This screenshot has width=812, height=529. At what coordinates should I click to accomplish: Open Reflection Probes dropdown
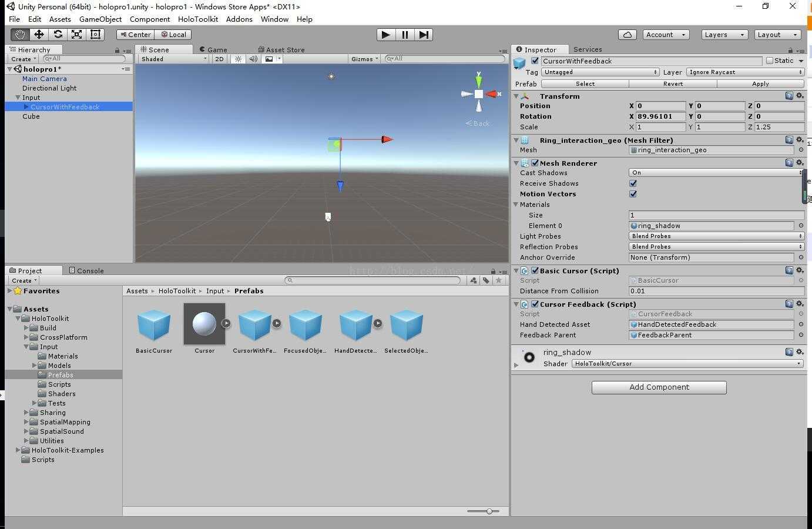click(716, 247)
